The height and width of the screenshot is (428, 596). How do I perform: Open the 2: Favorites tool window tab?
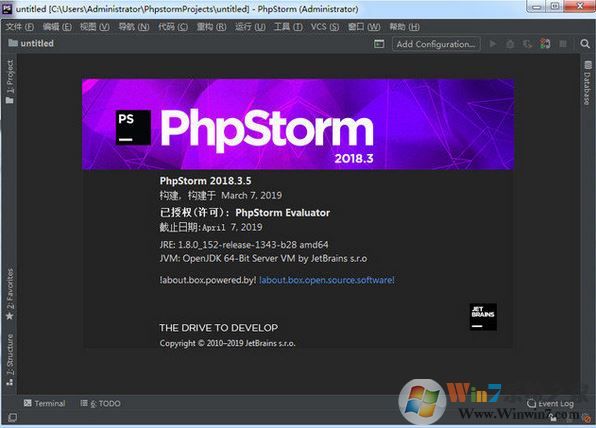[10, 294]
